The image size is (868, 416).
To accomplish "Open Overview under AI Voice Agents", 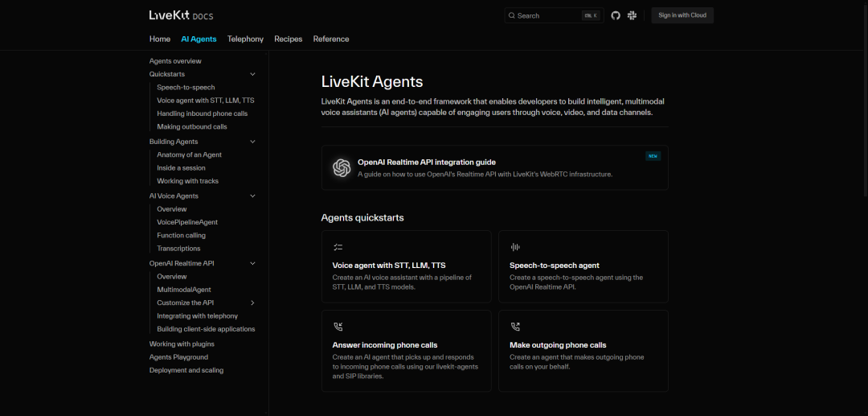I will pyautogui.click(x=172, y=209).
